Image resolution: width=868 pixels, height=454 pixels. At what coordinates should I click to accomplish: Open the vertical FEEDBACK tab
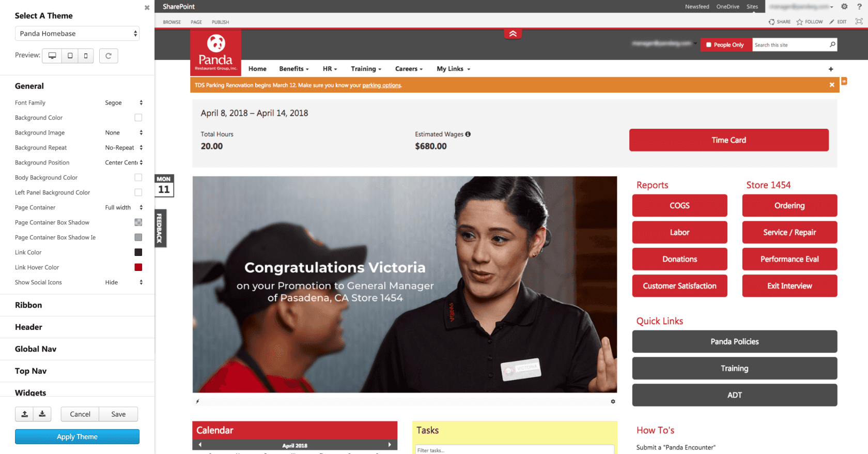point(160,228)
